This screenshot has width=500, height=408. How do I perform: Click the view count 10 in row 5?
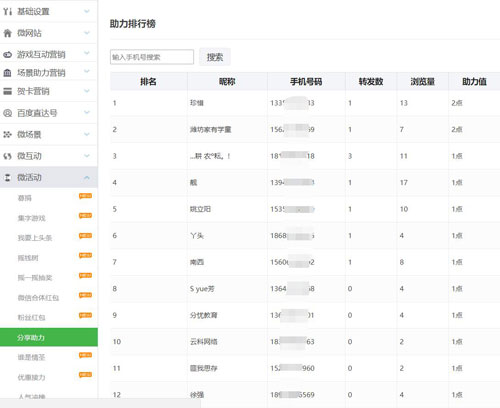pos(404,209)
